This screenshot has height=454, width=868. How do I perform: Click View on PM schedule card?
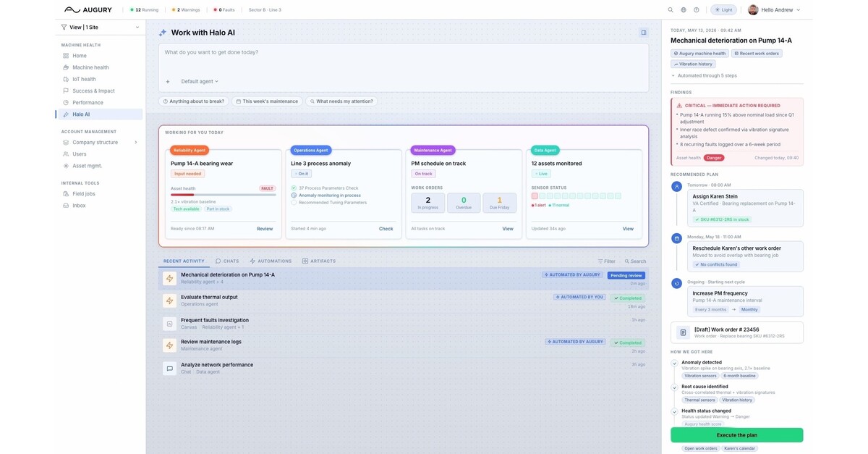508,229
